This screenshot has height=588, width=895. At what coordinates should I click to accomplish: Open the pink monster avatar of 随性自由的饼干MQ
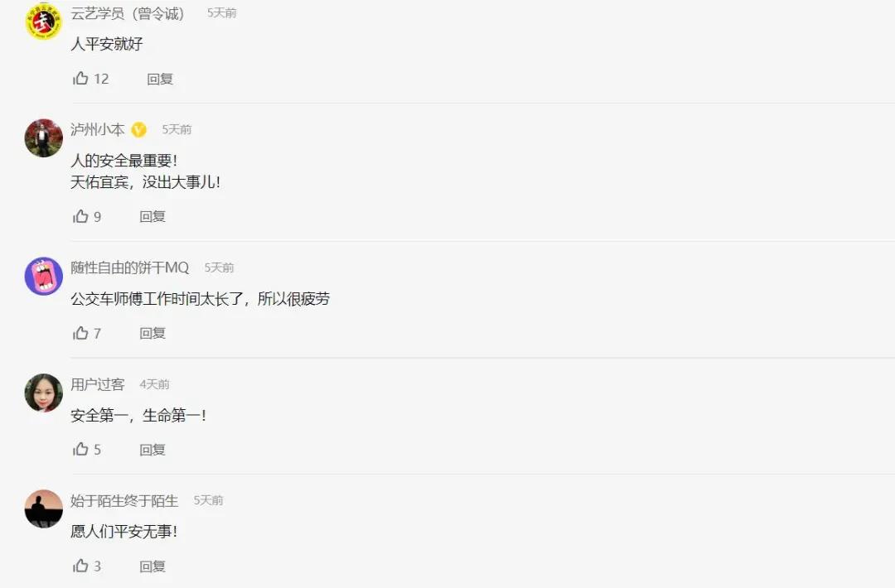click(x=44, y=276)
